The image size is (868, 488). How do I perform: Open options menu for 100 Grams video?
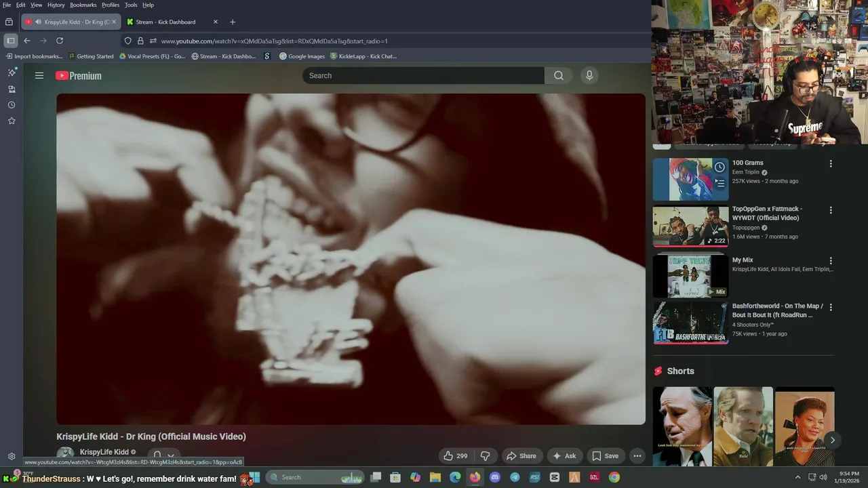tap(831, 163)
